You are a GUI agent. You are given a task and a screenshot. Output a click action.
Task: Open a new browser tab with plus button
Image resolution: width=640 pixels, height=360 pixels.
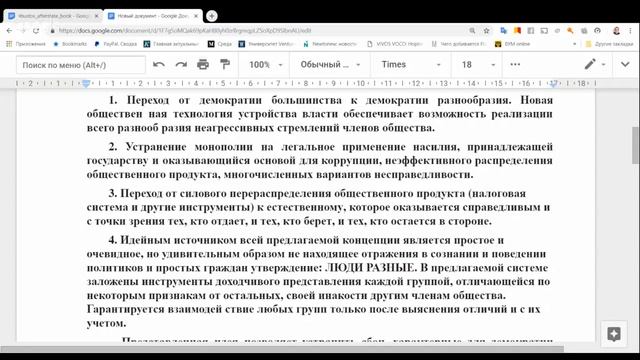coord(211,16)
